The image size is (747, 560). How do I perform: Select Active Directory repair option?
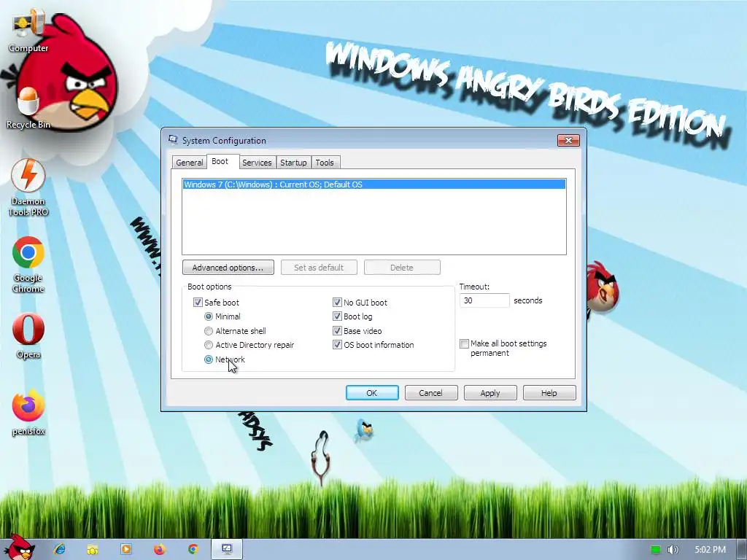tap(209, 345)
